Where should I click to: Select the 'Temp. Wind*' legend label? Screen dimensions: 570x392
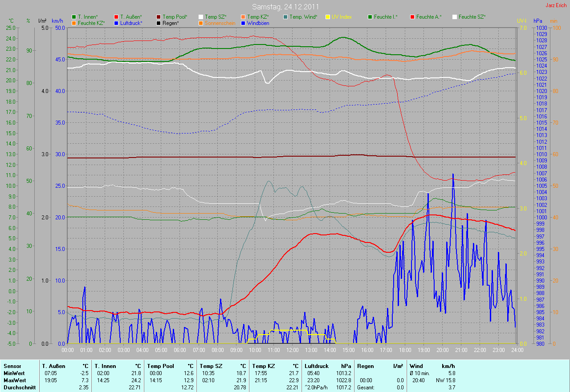click(303, 17)
